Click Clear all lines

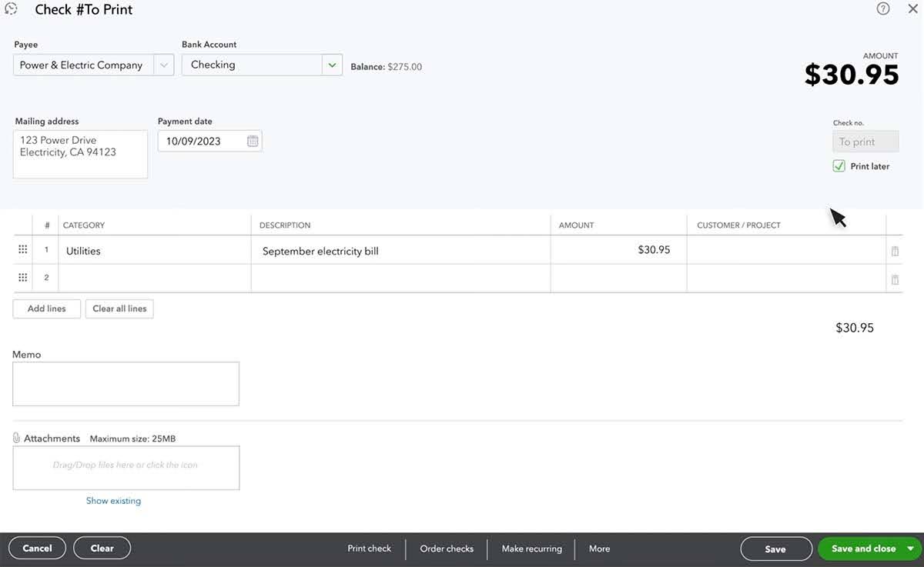click(119, 308)
